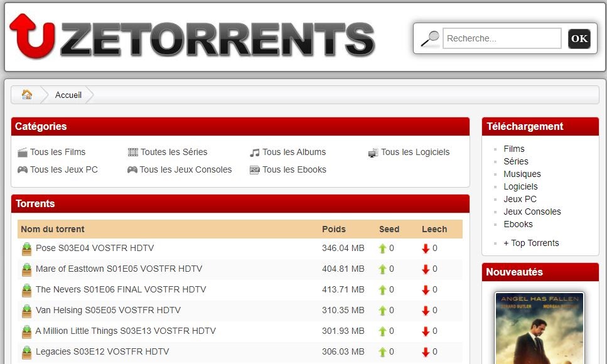Screen dimensions: 607x364
Task: Click the clapperboard icon beside Tous les Films
Action: (23, 152)
